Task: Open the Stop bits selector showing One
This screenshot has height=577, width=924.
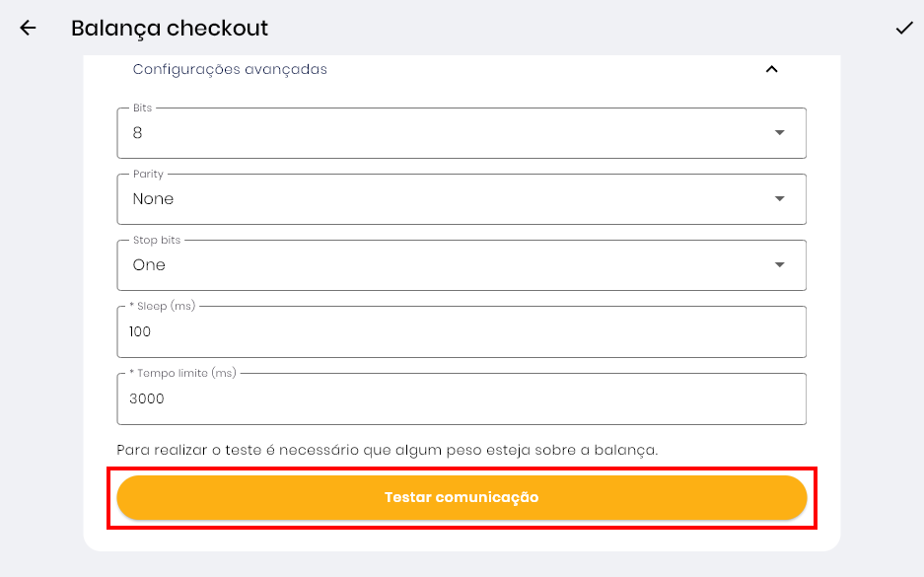Action: (444, 265)
